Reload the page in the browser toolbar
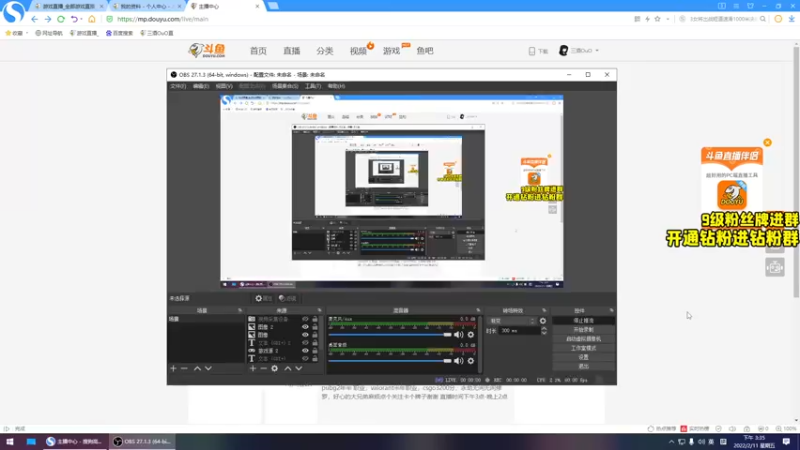Screen dimensions: 800x450 point(61,19)
